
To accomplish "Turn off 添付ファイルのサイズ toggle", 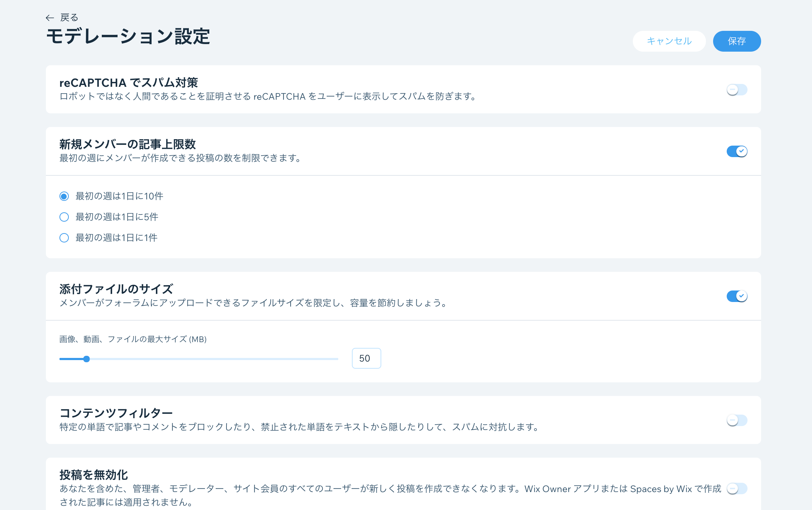I will point(737,296).
